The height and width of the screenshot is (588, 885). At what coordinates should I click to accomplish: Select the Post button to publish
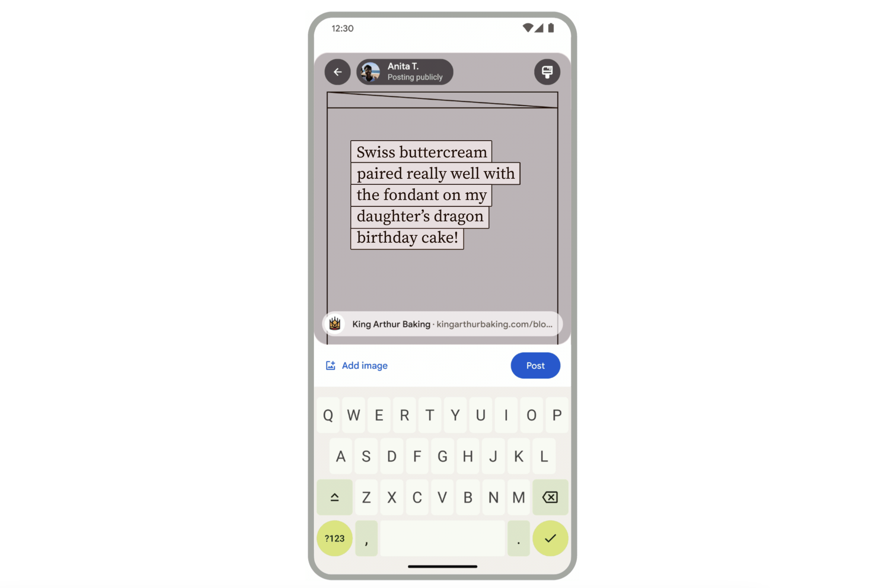[x=535, y=366]
